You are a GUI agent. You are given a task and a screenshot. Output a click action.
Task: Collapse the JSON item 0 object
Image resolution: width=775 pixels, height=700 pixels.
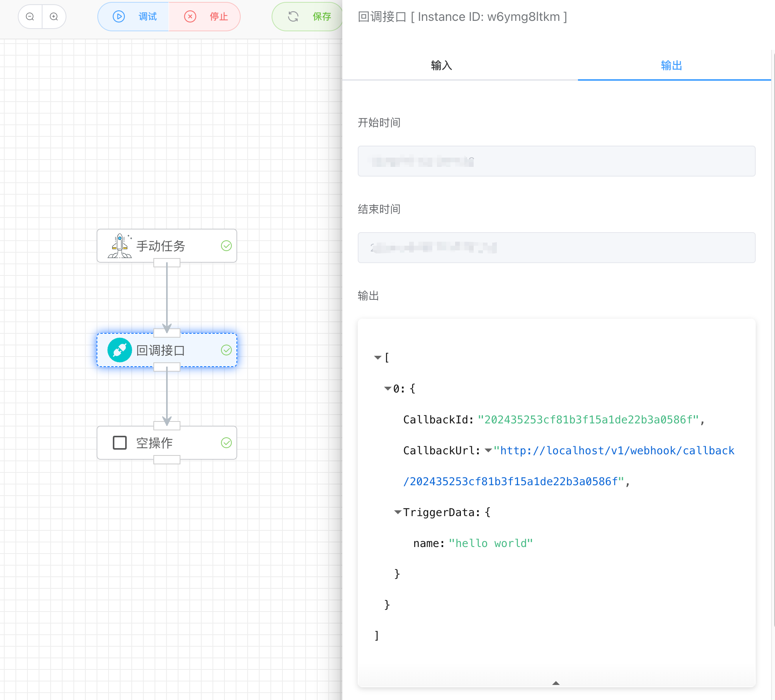coord(387,389)
